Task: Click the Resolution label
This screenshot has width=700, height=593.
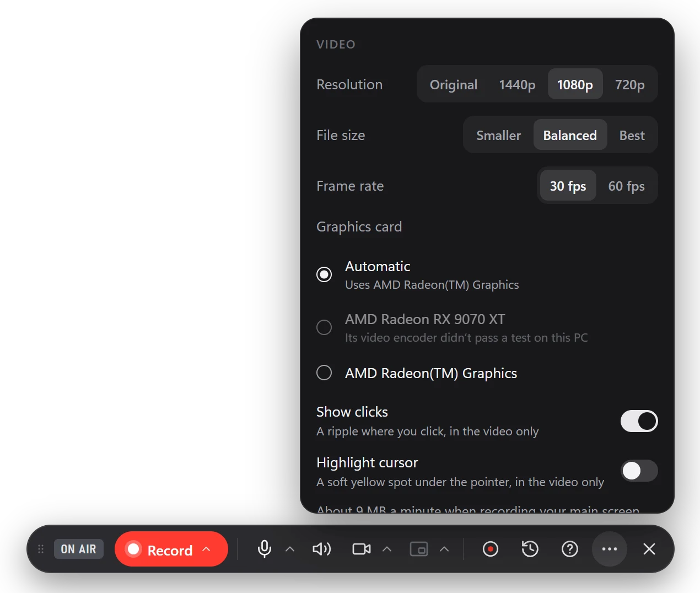Action: 349,84
